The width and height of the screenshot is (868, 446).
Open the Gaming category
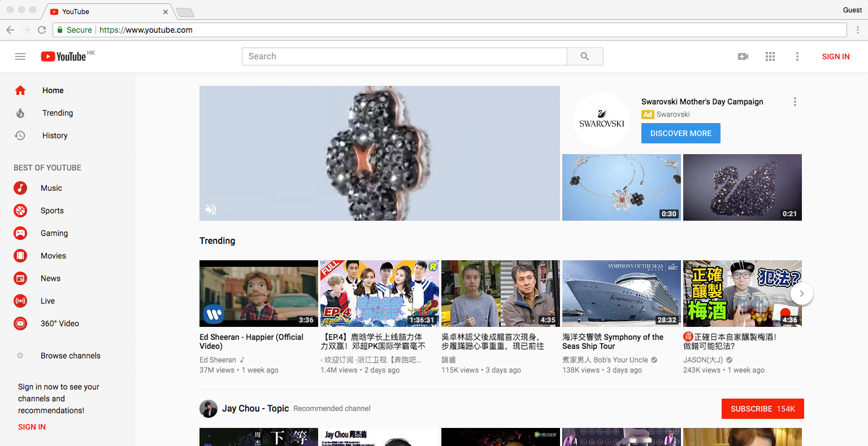click(x=68, y=233)
